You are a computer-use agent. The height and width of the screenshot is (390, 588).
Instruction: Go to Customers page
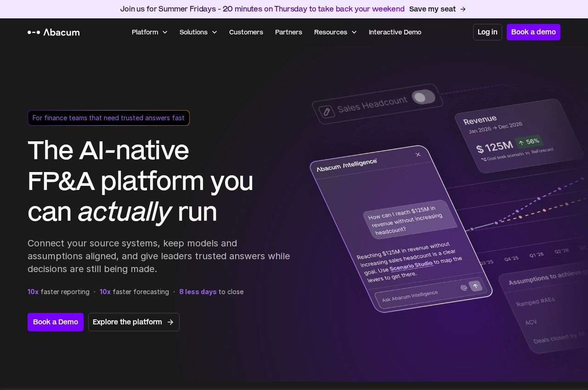pos(246,32)
